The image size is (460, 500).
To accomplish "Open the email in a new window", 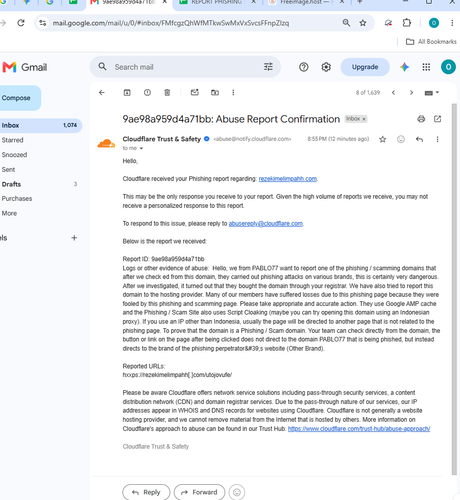I will (437, 119).
